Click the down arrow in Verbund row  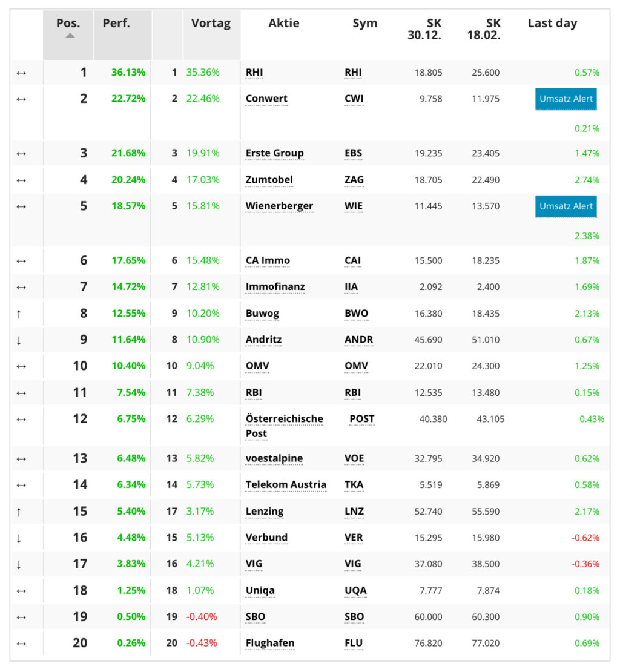point(19,538)
